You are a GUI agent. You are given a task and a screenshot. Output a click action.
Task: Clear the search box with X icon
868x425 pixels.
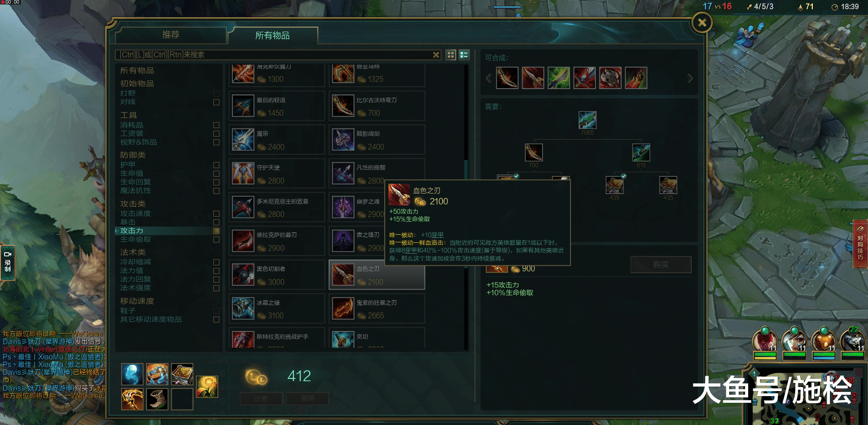coord(436,55)
